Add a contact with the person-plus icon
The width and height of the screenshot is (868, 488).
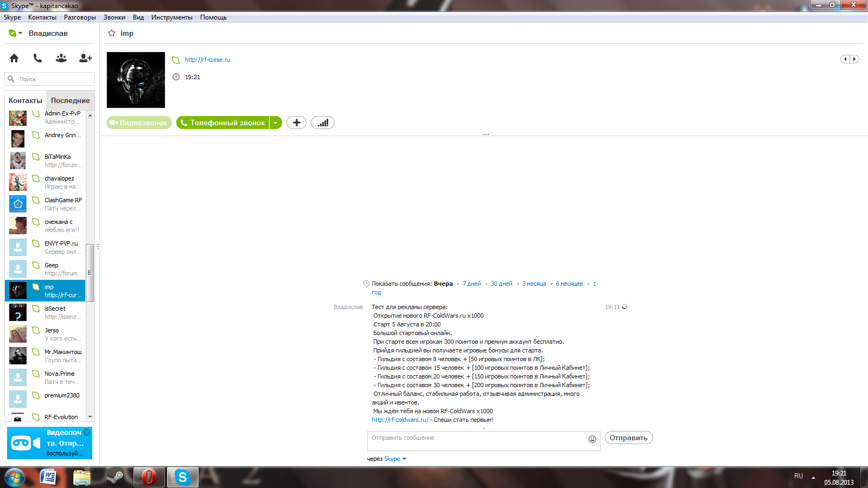coord(86,58)
